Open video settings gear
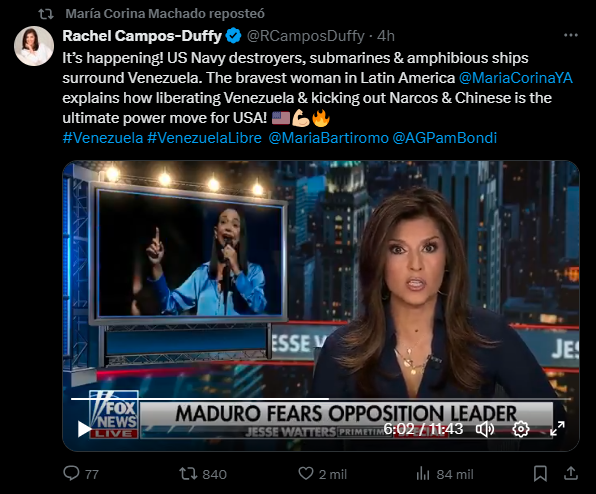 tap(520, 429)
